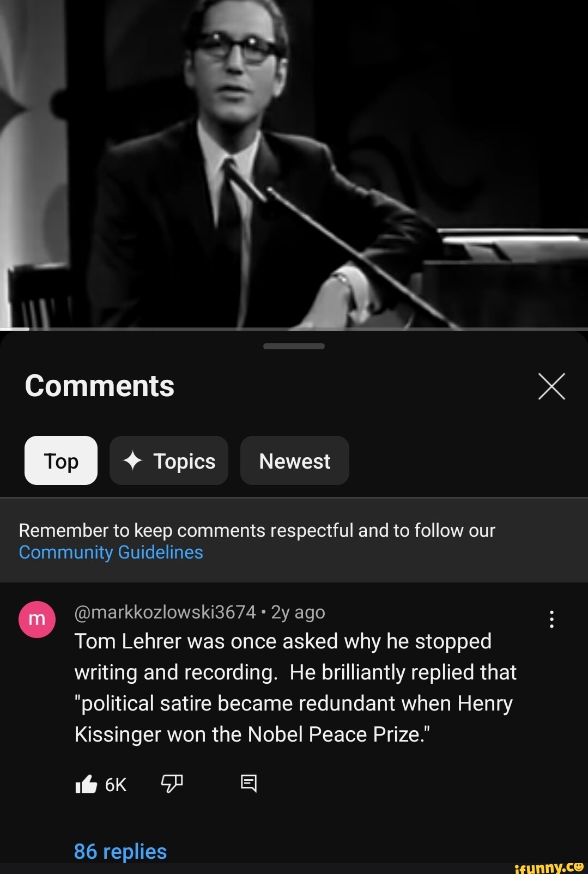Click the @markkozlowski3674 username

pyautogui.click(x=165, y=612)
